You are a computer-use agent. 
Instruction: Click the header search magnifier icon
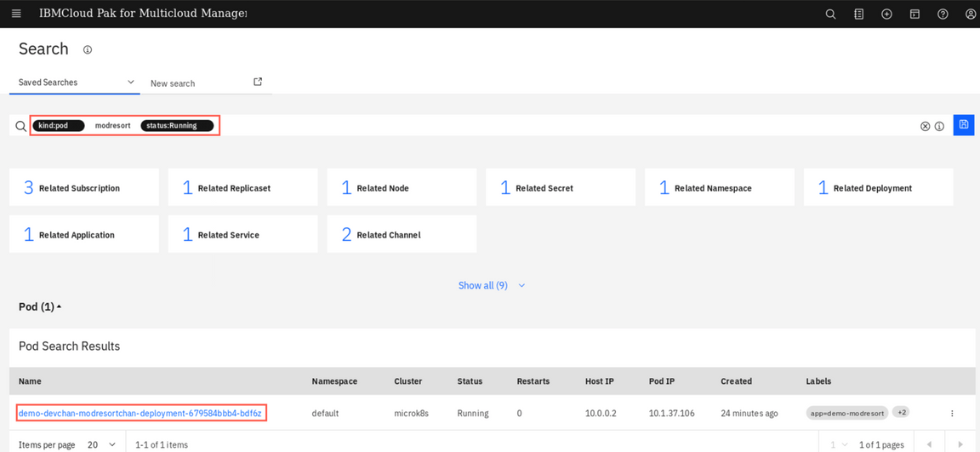[x=830, y=14]
